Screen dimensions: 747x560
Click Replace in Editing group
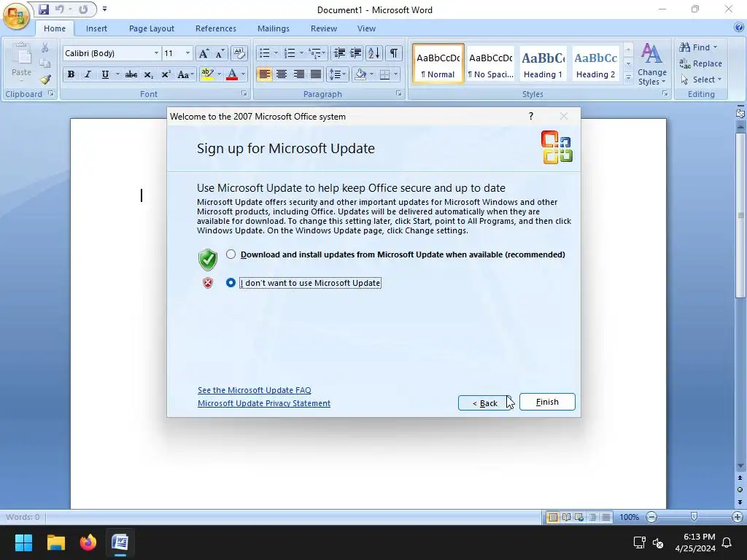[700, 63]
